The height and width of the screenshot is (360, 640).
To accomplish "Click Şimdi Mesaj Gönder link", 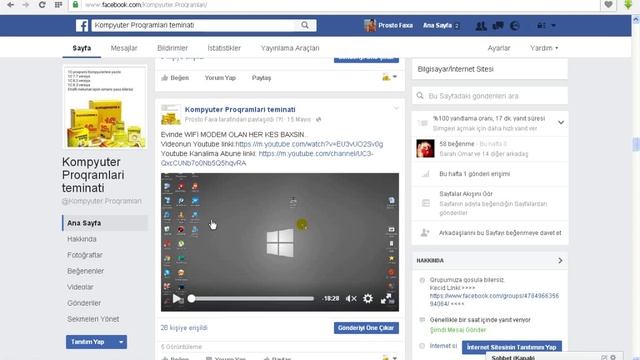I will coord(458,330).
